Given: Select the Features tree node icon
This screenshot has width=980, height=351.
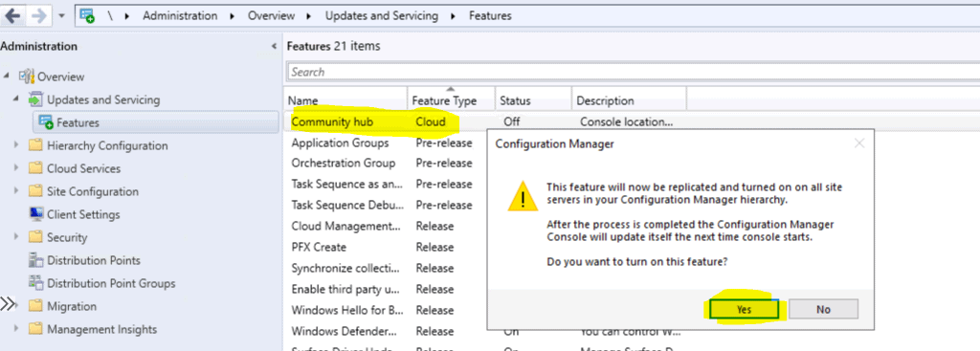Looking at the screenshot, I should tap(46, 122).
